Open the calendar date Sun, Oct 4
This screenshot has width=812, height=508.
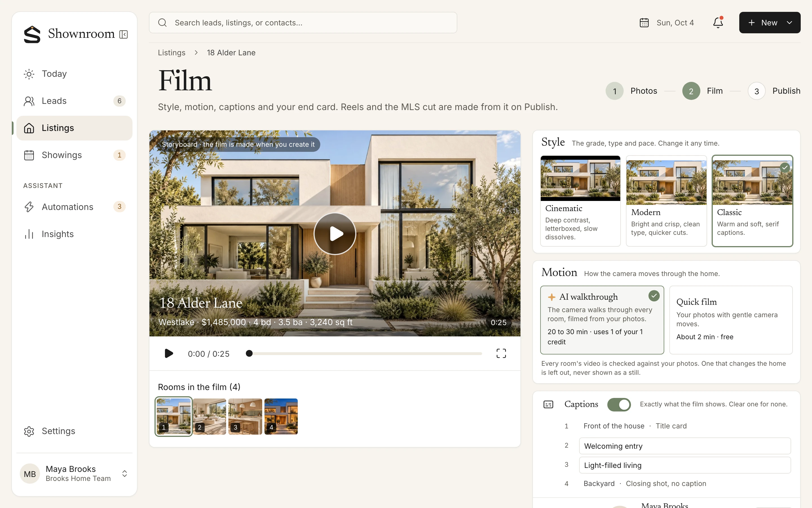667,23
